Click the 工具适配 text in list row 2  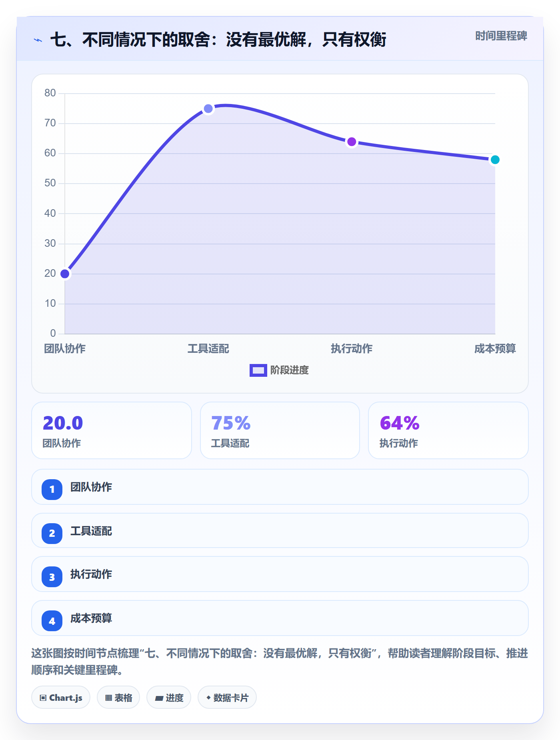click(91, 531)
